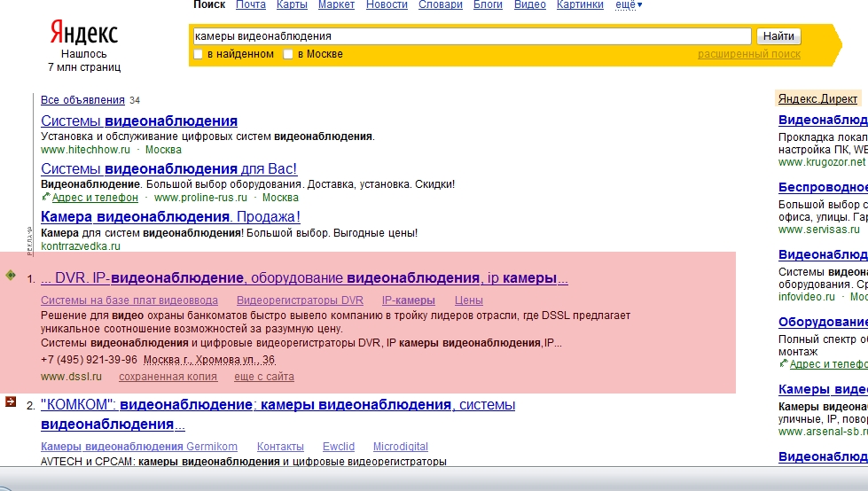
Task: Click phone number +7 (495) 921-39-96
Action: 89,360
